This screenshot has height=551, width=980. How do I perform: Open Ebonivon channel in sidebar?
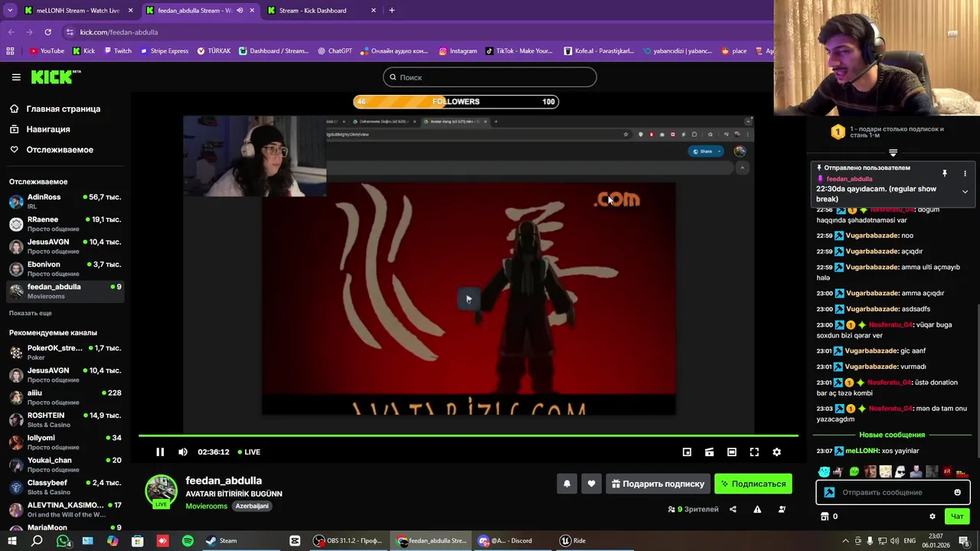pos(65,269)
